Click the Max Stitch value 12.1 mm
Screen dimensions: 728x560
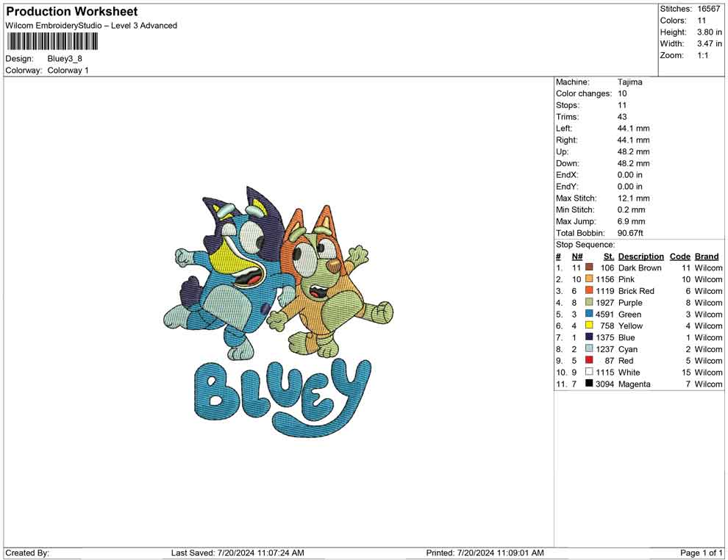634,198
